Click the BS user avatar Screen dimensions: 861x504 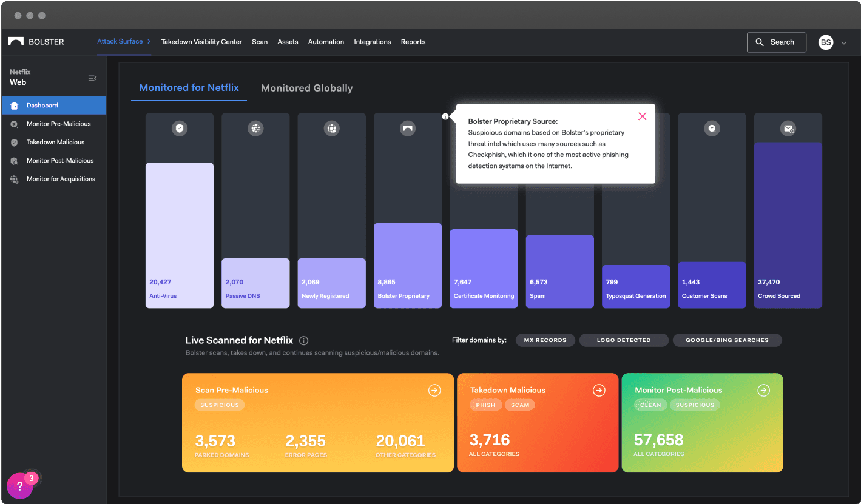pos(826,42)
